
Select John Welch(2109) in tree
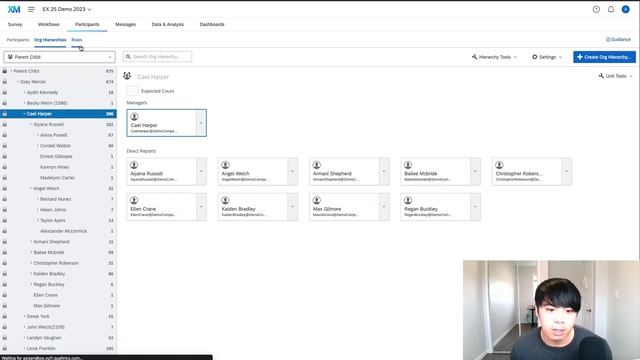[x=45, y=327]
